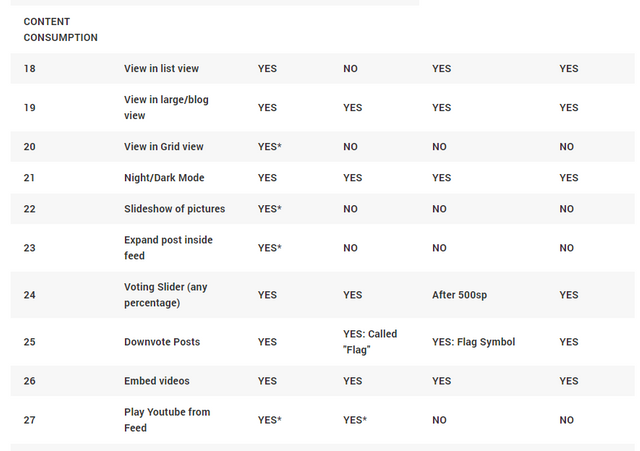Select the "NO" cell in list view row
640x451 pixels.
point(350,68)
